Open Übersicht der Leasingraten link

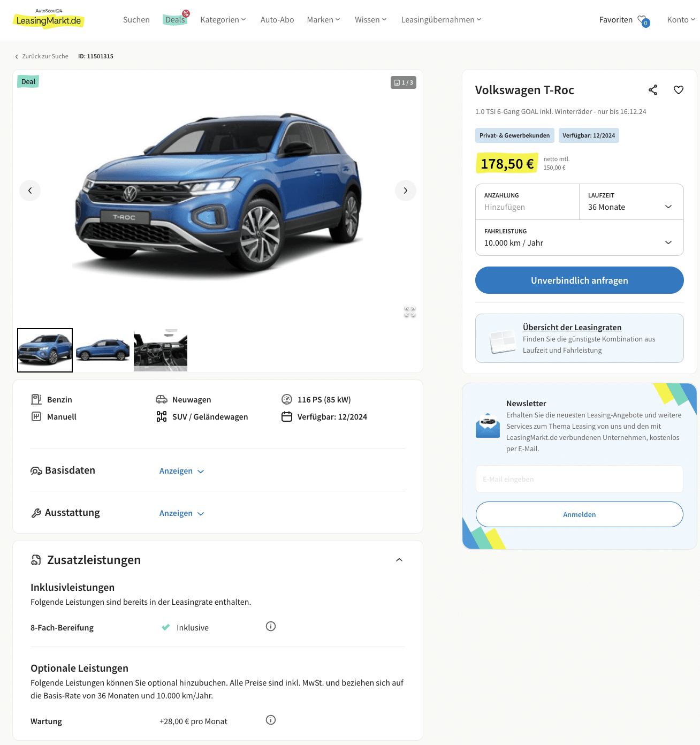coord(572,328)
